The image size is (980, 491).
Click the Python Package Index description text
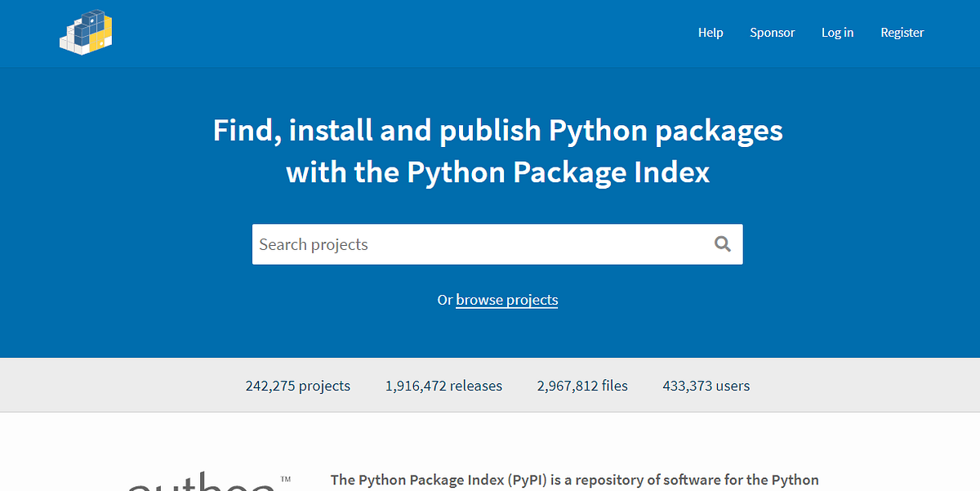574,480
